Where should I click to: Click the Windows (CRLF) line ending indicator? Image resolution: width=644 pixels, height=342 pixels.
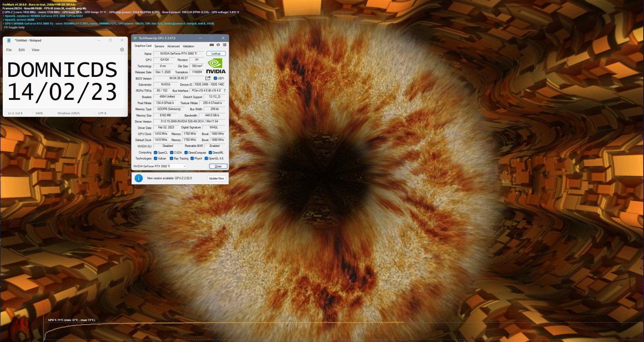click(68, 113)
